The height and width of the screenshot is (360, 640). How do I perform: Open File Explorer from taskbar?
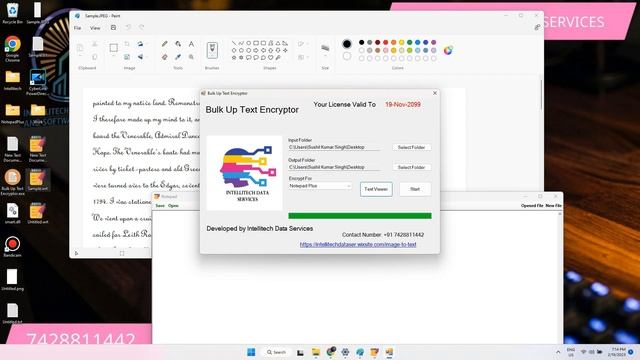click(316, 352)
